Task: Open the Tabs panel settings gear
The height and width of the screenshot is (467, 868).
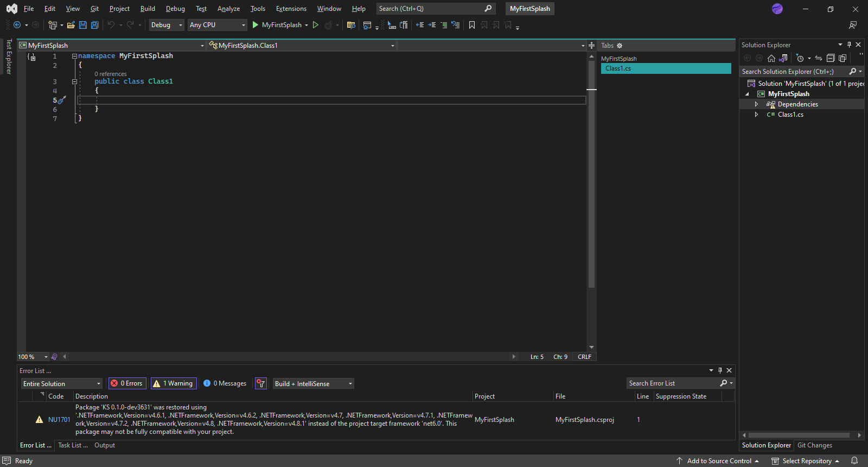Action: coord(620,46)
